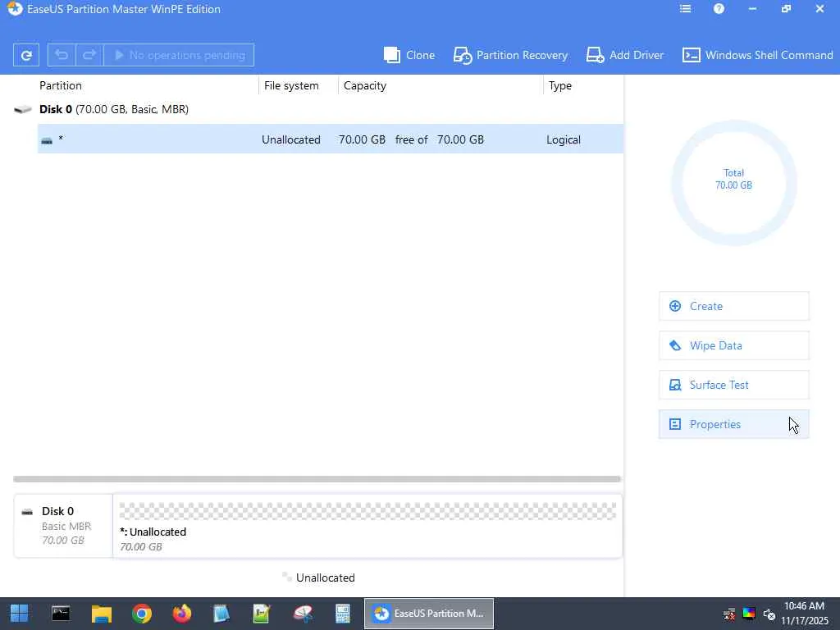Image resolution: width=840 pixels, height=630 pixels.
Task: Click the EaseUS logo in title bar
Action: pyautogui.click(x=15, y=8)
